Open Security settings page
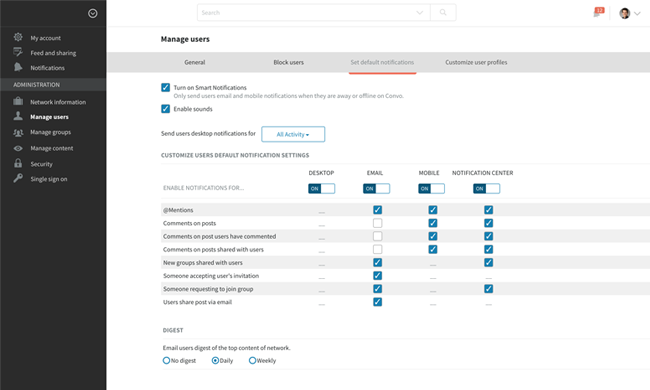The width and height of the screenshot is (650, 390). coord(41,164)
